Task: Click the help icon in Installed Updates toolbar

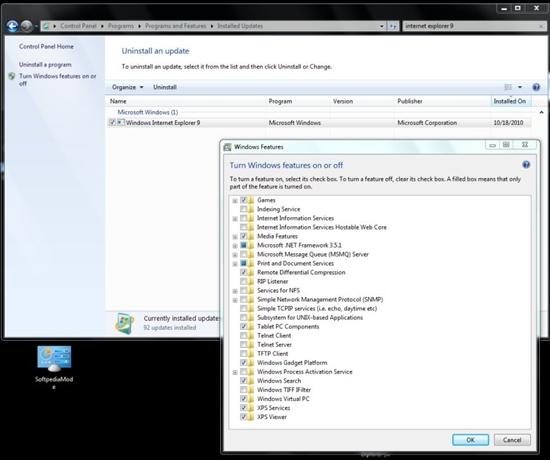Action: 536,87
